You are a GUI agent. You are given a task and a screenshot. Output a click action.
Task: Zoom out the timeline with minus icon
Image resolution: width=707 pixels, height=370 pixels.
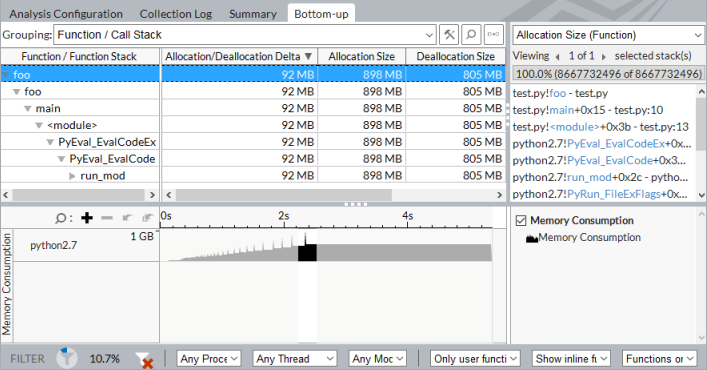(x=107, y=219)
